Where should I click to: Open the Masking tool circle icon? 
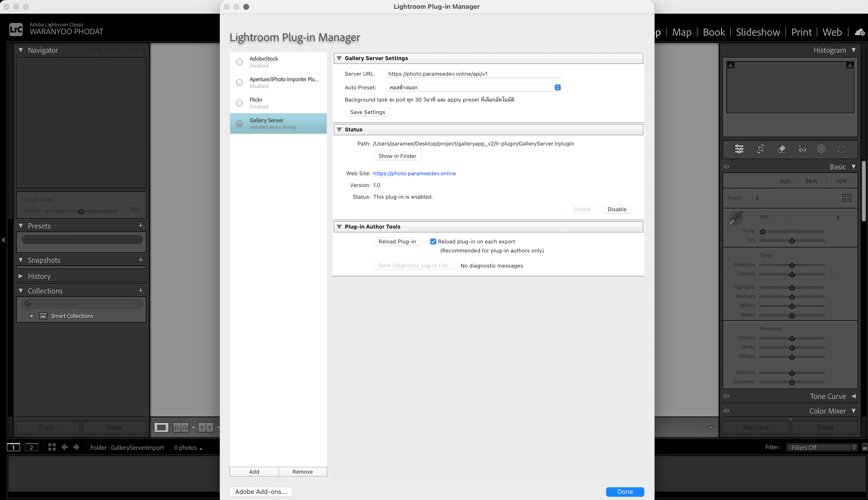[x=821, y=149]
